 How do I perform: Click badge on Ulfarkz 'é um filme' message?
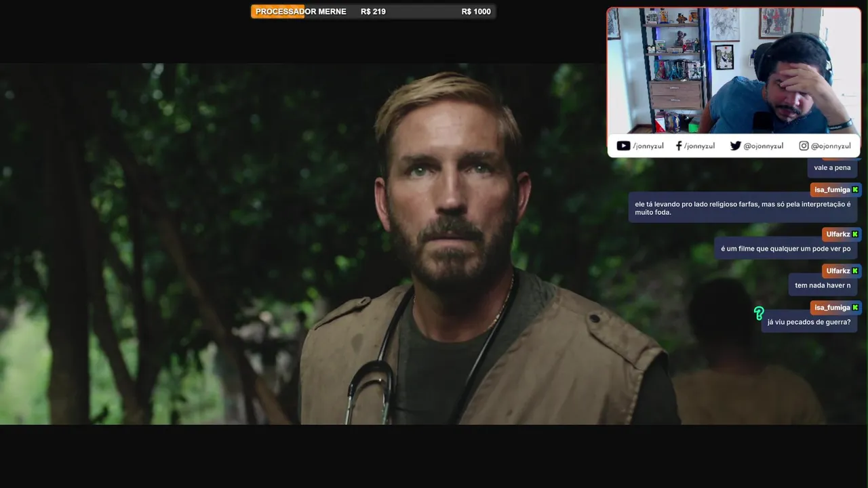[x=855, y=235]
